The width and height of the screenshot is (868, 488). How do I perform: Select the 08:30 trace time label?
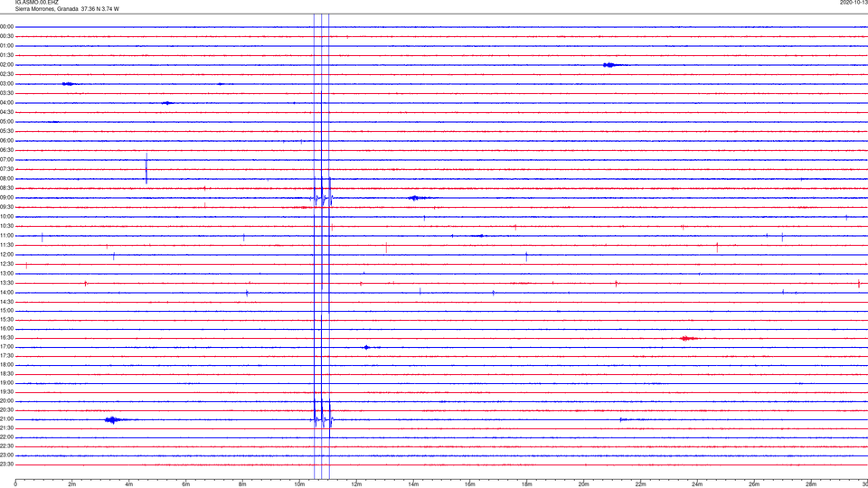click(x=7, y=188)
